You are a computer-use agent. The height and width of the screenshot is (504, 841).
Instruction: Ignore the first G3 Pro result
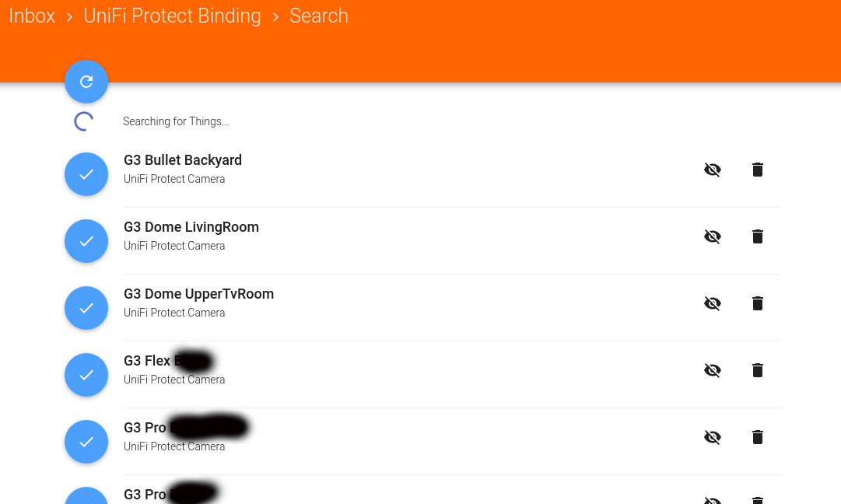[x=712, y=437]
